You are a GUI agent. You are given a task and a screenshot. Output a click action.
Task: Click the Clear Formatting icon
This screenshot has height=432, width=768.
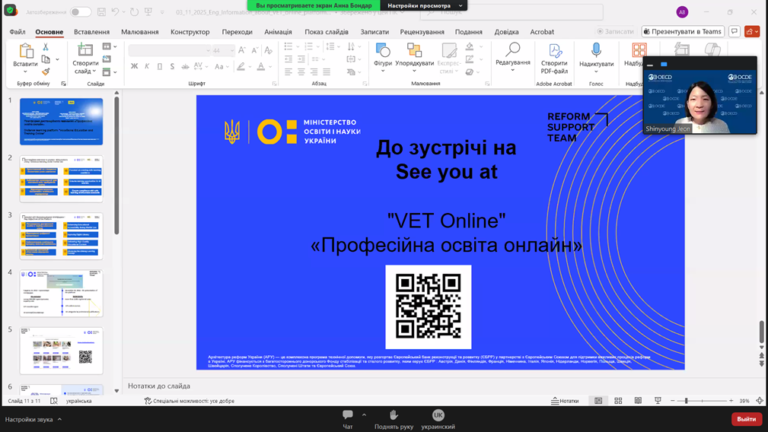click(268, 50)
